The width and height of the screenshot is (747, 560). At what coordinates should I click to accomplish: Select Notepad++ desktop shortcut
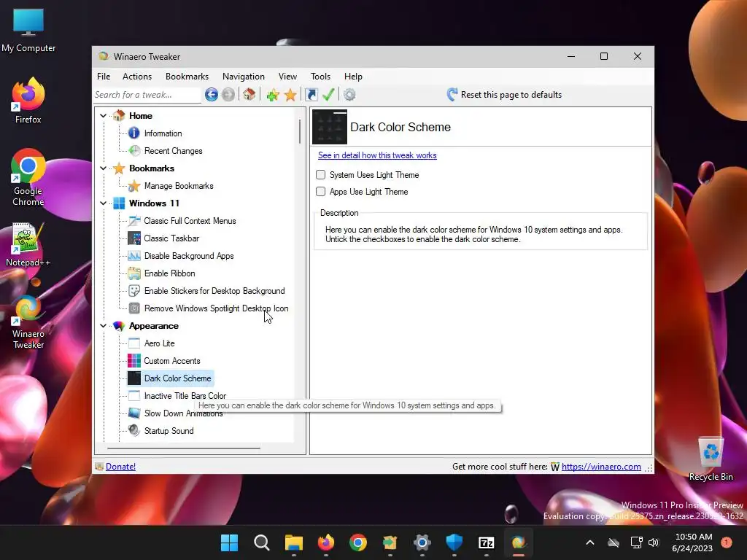28,244
